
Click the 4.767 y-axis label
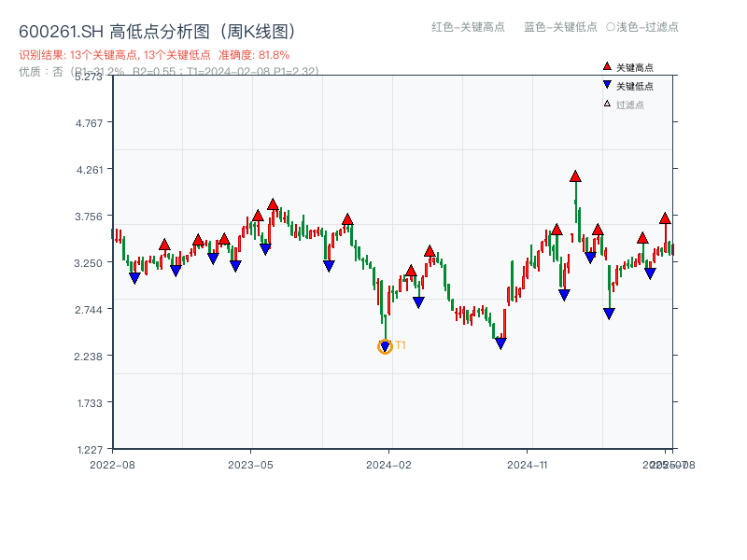pos(89,123)
